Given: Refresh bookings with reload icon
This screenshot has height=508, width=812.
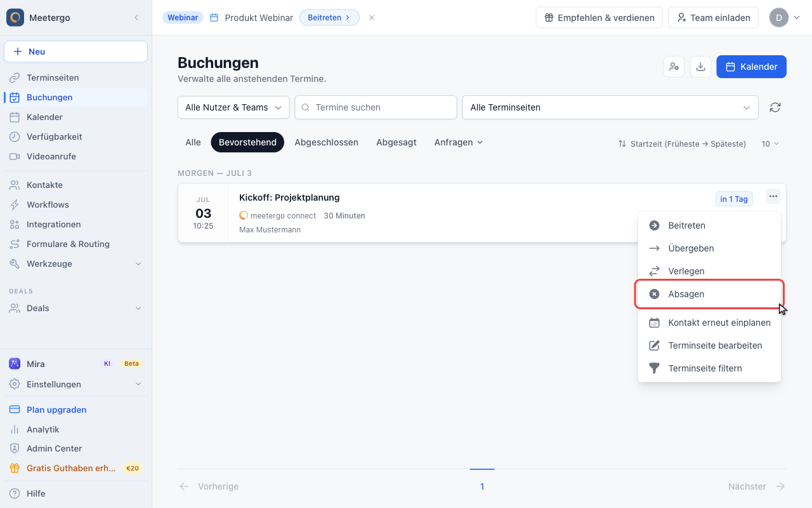Looking at the screenshot, I should click(775, 107).
